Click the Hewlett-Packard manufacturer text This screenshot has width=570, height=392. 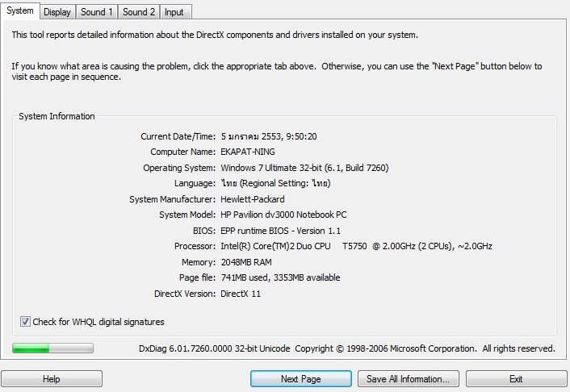pos(253,199)
